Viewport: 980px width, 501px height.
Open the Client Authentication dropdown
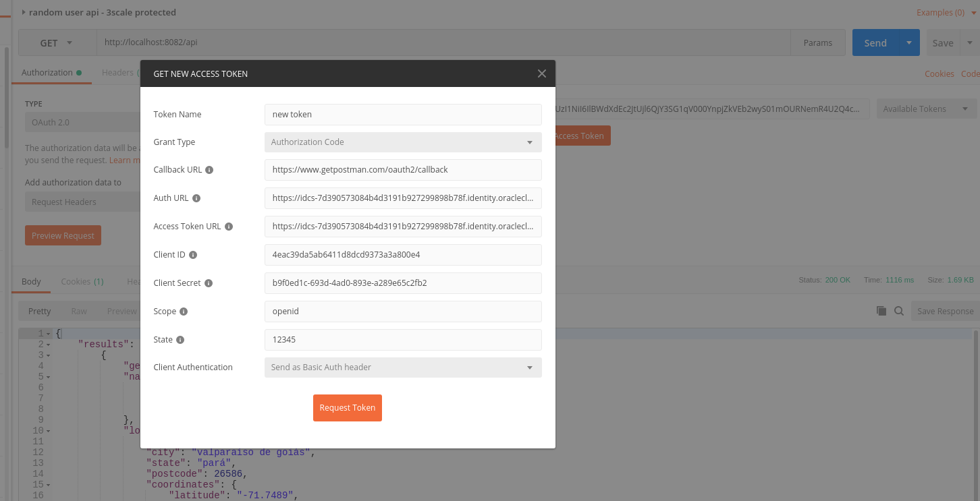[403, 367]
